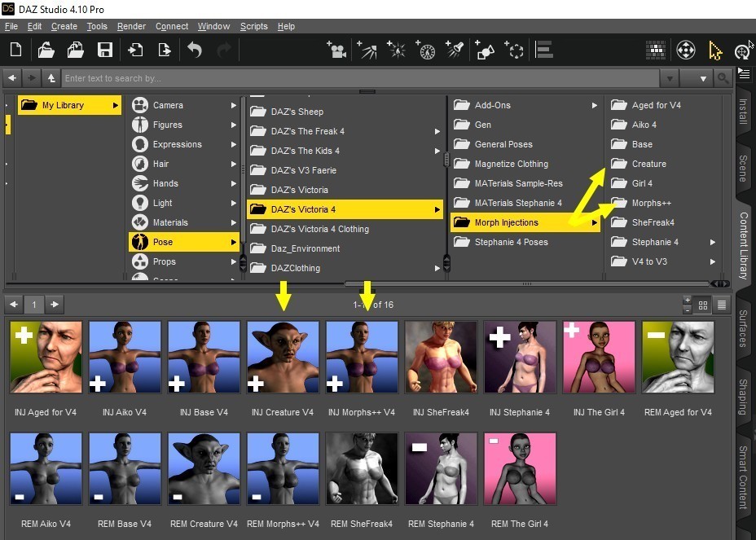Create a new point light icon
The image size is (756, 540).
click(396, 50)
